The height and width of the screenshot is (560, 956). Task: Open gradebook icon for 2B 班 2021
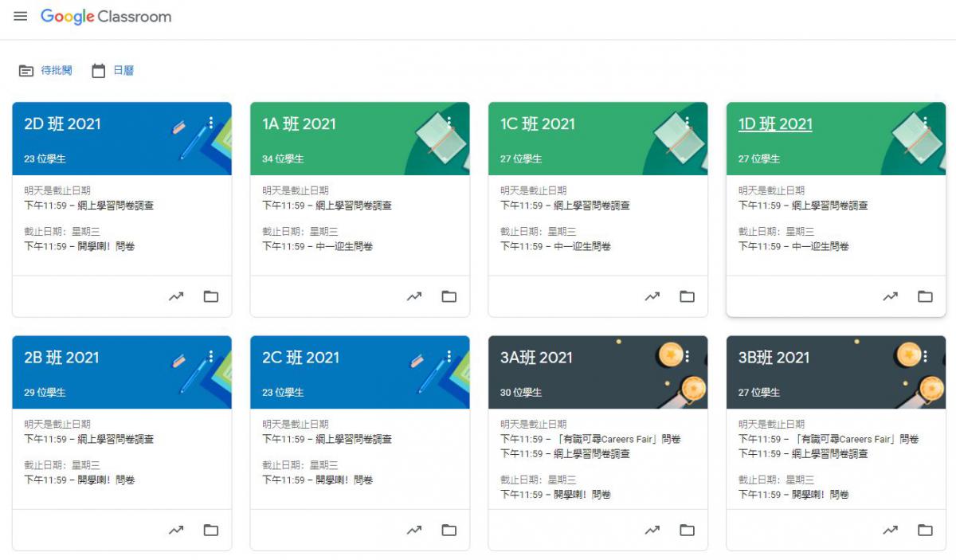pos(176,530)
